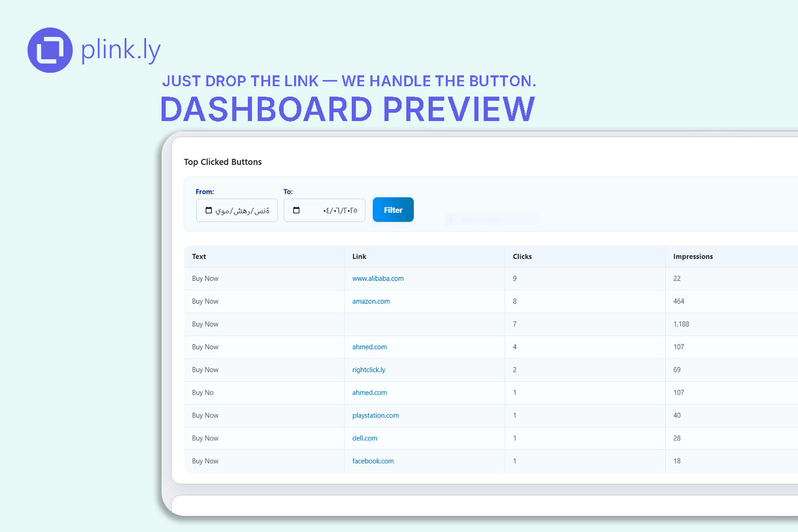Click the To date input field

click(x=325, y=210)
